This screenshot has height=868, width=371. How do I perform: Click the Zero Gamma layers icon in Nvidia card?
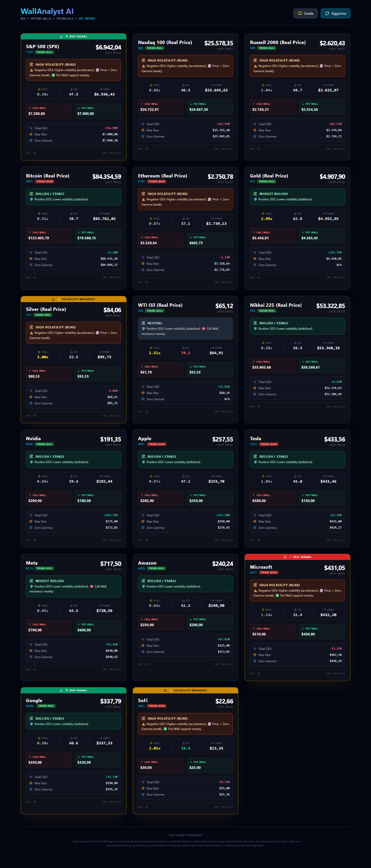31,528
